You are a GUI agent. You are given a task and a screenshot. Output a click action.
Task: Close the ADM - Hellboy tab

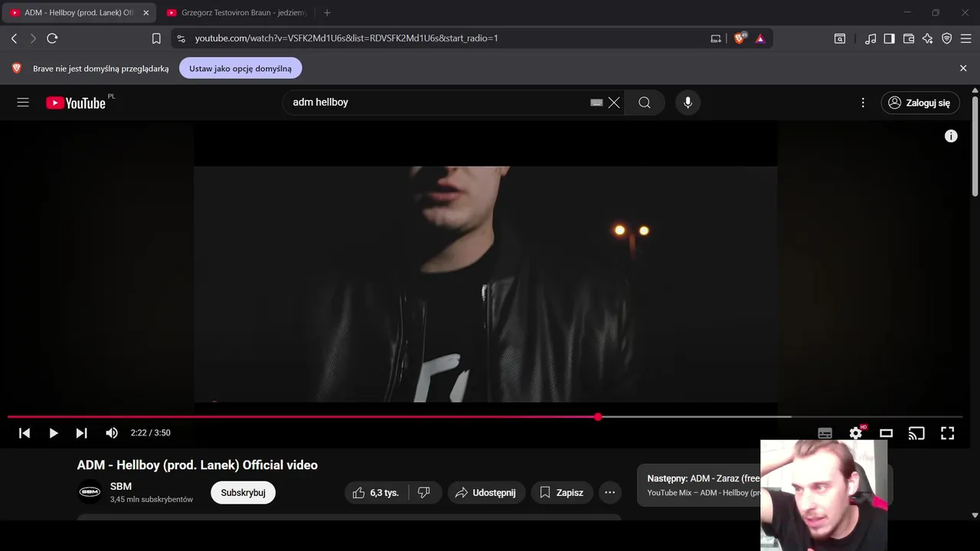coord(146,13)
